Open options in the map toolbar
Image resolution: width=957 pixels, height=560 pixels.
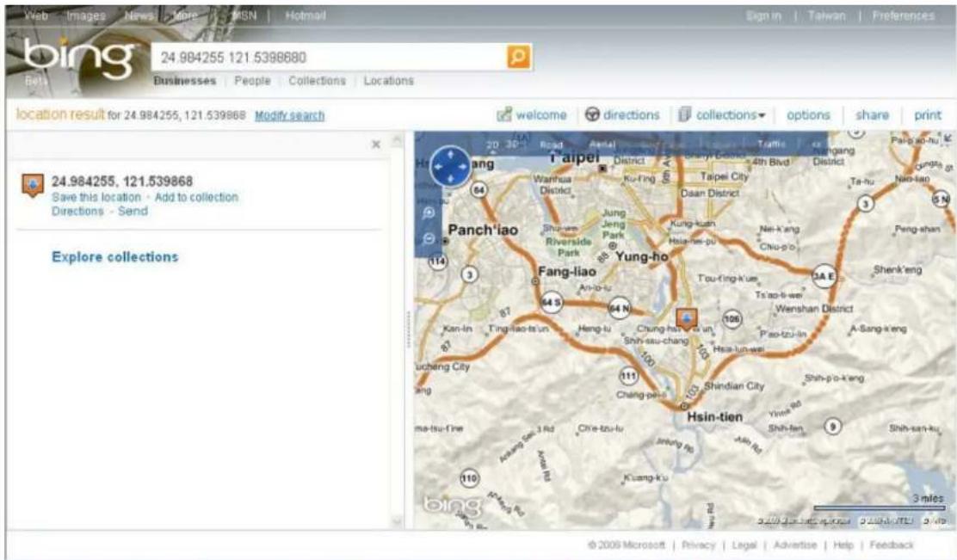[808, 115]
